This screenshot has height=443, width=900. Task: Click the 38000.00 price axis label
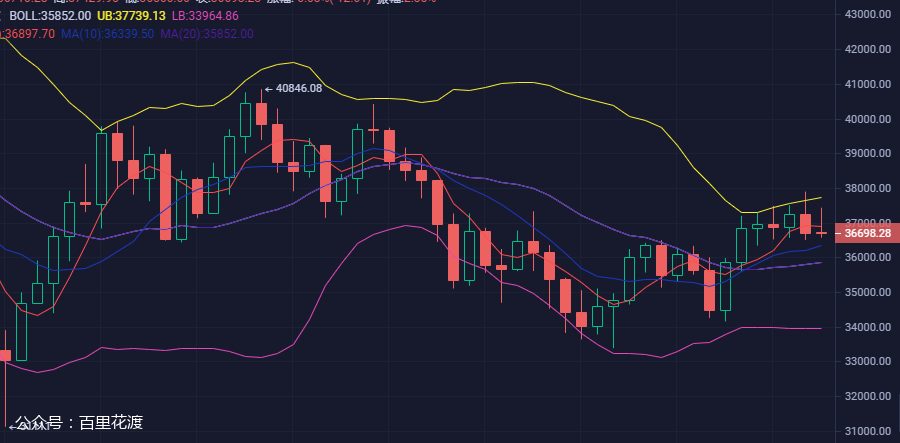[x=868, y=188]
